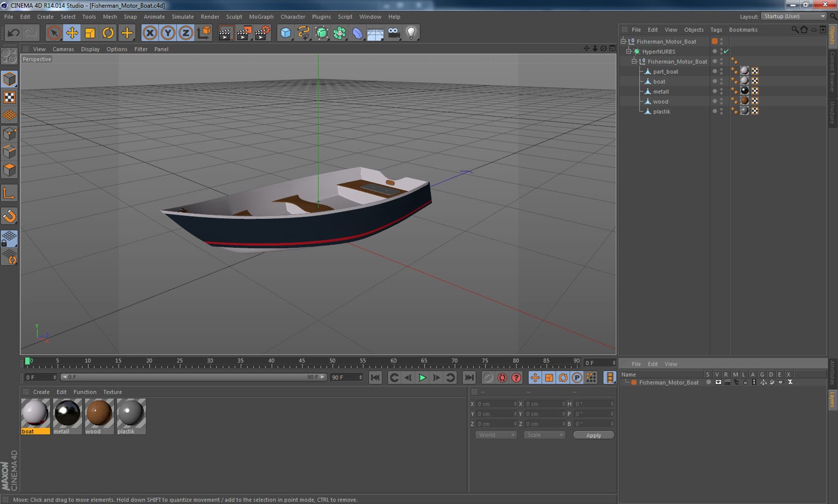This screenshot has height=504, width=838.
Task: Click the Undo arrow icon
Action: [14, 33]
